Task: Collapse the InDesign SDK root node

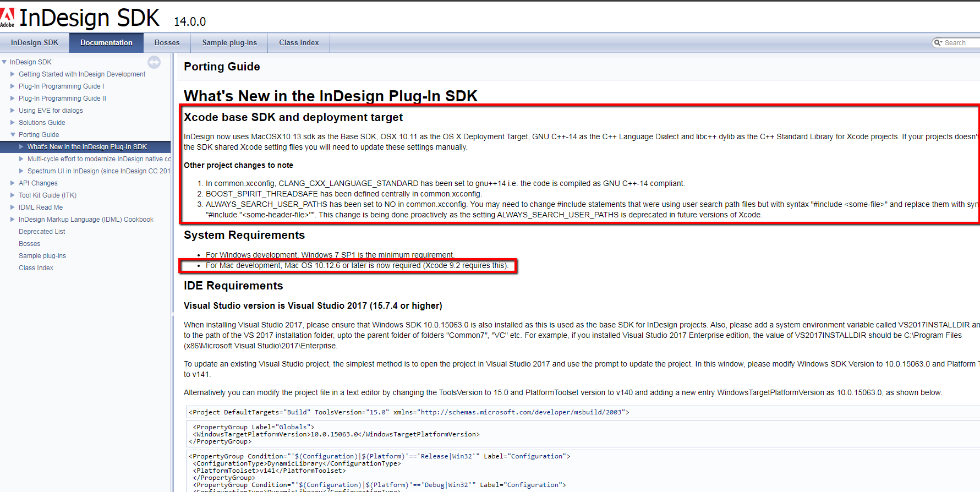Action: (4, 62)
